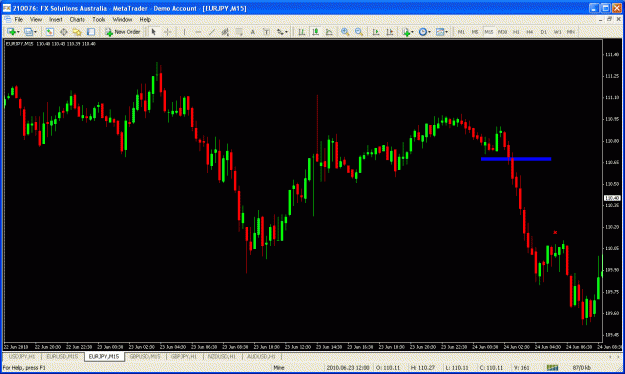Switch to Bar Chart display icon
Viewport: 625px width, 374px height.
302,32
